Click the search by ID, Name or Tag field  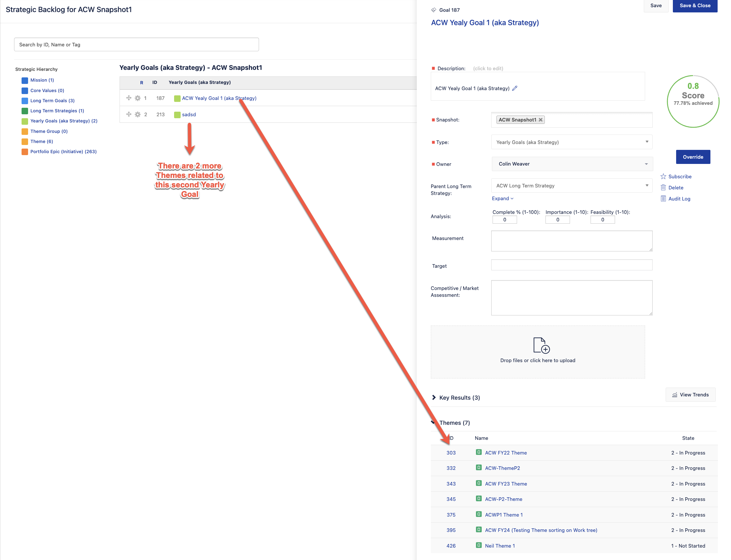136,45
